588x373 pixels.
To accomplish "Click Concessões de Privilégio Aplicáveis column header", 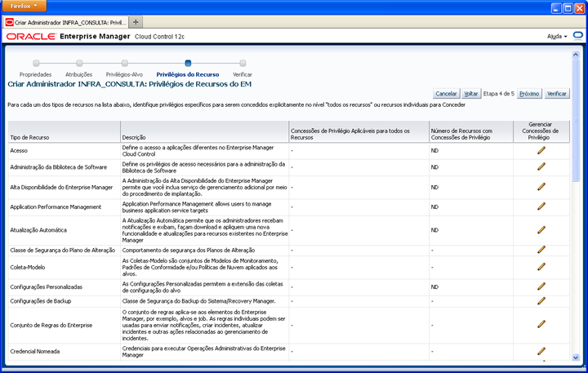I will pos(359,132).
